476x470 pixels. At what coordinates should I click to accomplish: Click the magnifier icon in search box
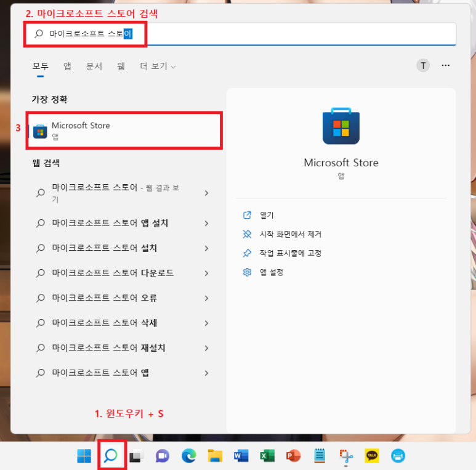[39, 33]
